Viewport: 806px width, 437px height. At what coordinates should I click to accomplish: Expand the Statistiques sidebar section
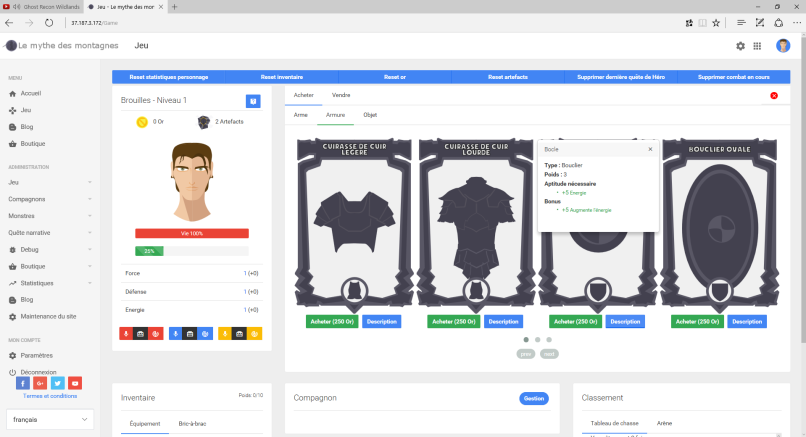point(50,283)
